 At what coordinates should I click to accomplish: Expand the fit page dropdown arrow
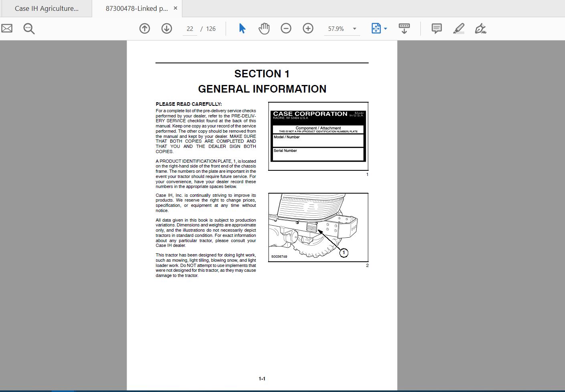(x=385, y=28)
